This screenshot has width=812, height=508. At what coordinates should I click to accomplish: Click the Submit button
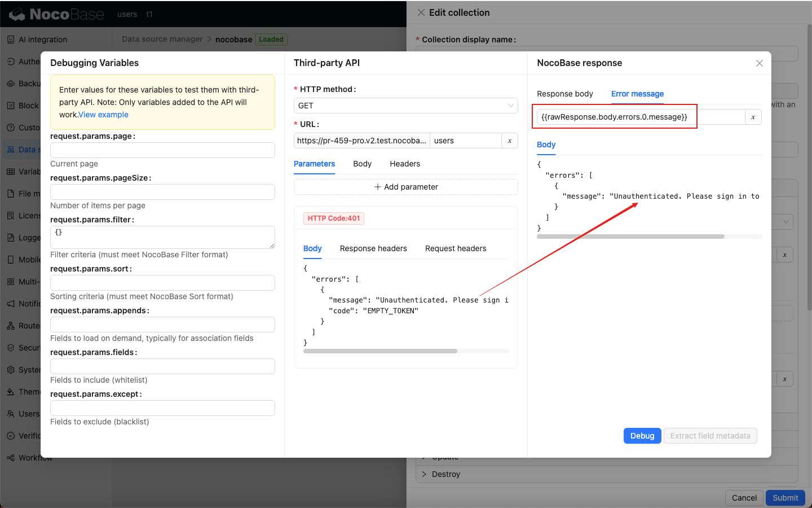tap(784, 497)
